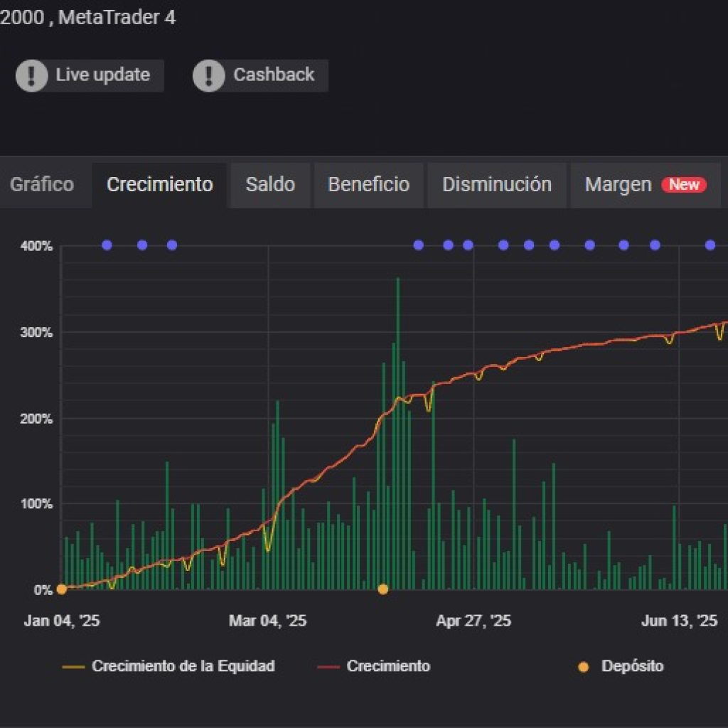
Task: Click the Cashback exclamation icon
Action: point(209,75)
